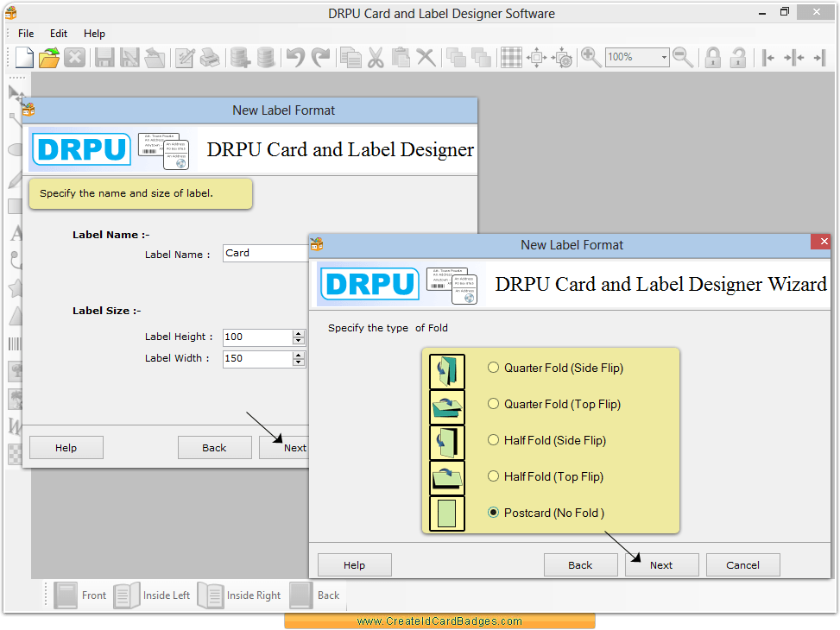This screenshot has height=630, width=840.
Task: Increase Label Width with up arrow
Action: [299, 356]
